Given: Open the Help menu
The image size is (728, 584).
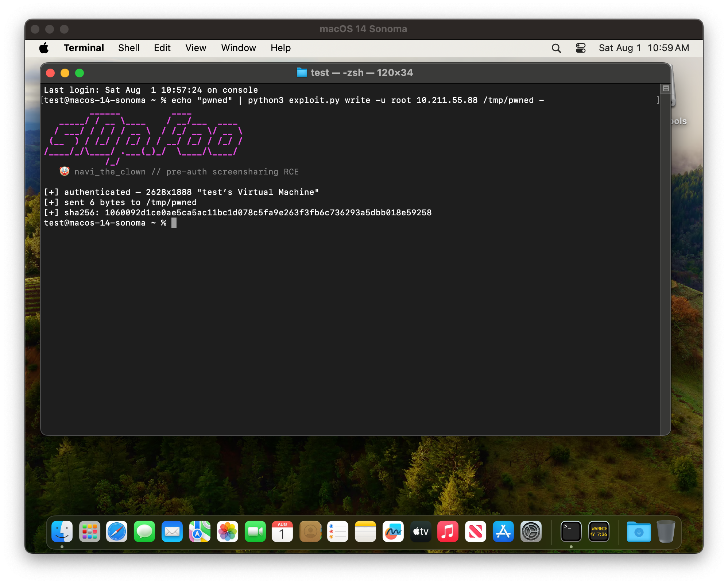Looking at the screenshot, I should click(280, 48).
